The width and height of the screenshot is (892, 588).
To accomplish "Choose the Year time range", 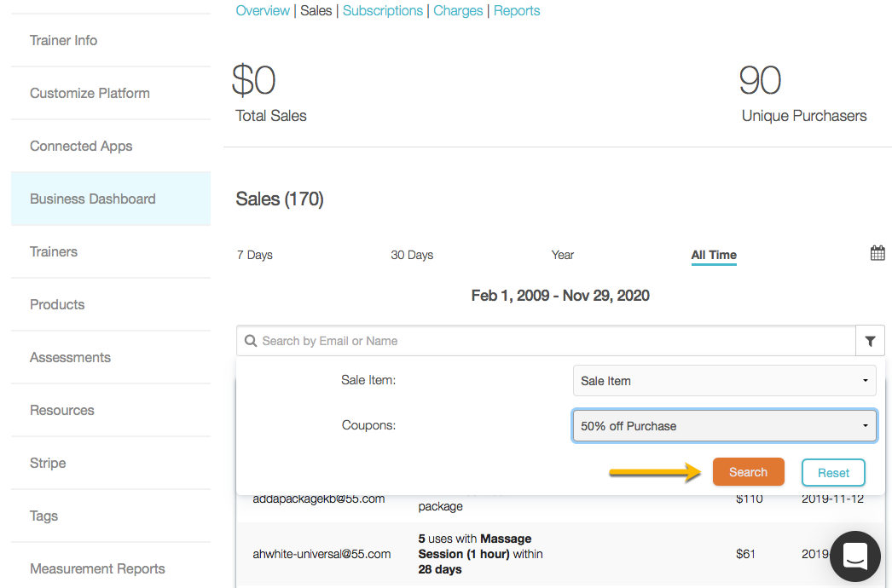I will 563,255.
